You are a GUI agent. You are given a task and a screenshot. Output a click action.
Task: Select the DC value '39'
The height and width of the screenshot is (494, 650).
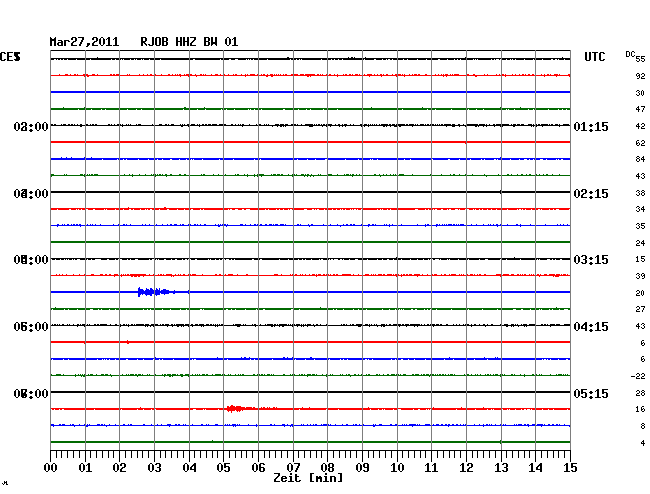tap(640, 276)
